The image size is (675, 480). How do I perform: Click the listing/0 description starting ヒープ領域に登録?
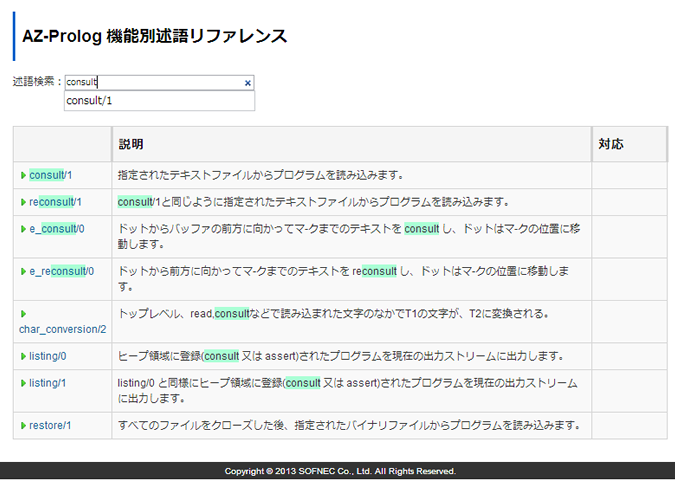coord(341,356)
